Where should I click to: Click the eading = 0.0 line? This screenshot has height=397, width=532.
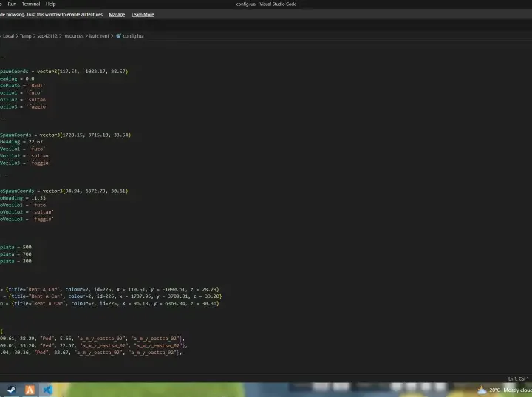[x=17, y=79]
